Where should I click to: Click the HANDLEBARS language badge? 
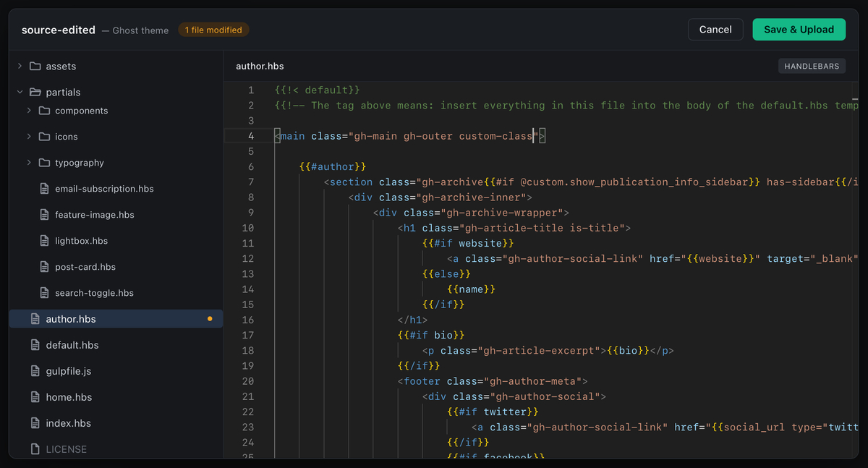tap(812, 65)
